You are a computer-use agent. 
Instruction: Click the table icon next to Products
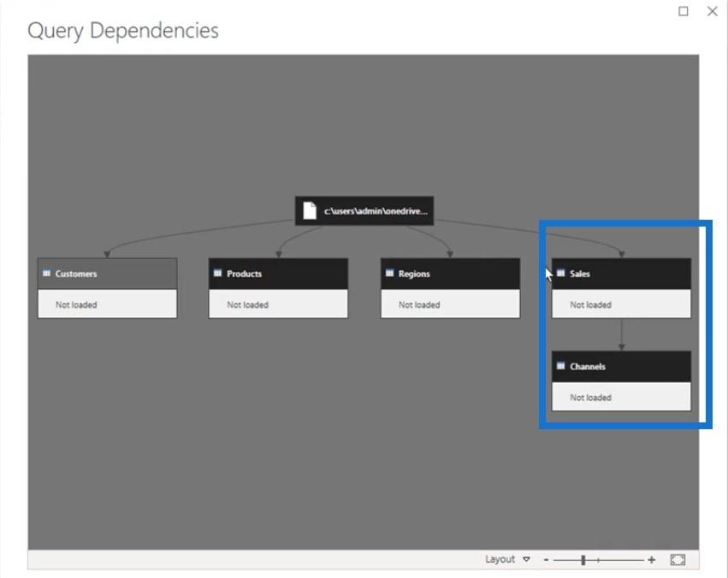(x=218, y=274)
